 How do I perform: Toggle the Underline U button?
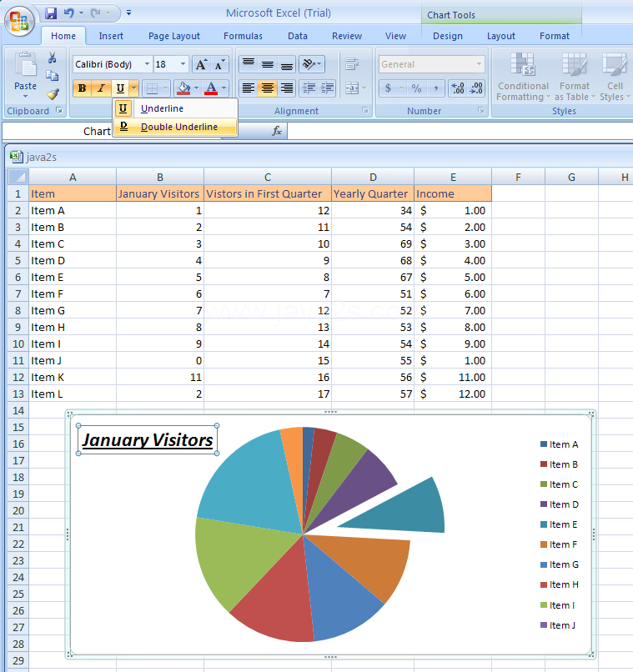coord(120,88)
